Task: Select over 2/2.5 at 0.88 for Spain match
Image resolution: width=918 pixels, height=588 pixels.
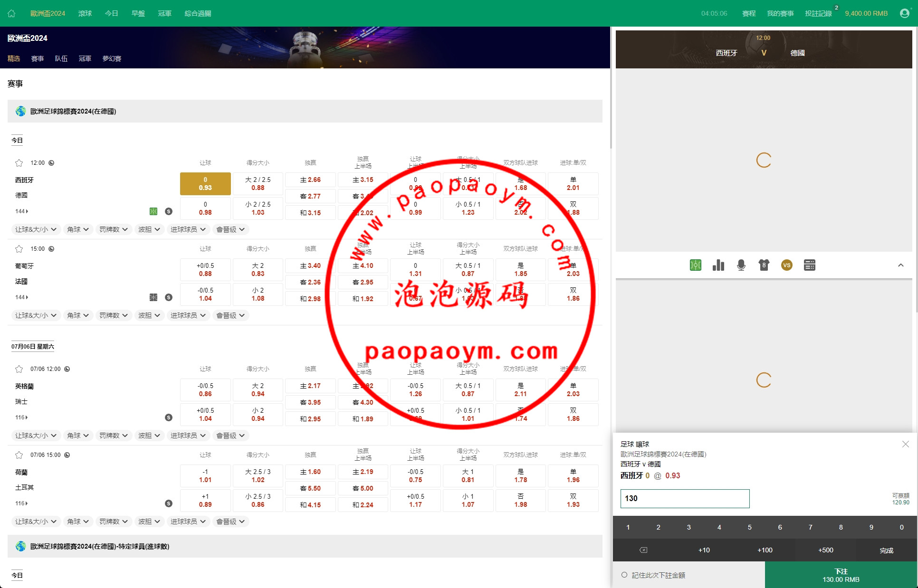Action: (258, 184)
